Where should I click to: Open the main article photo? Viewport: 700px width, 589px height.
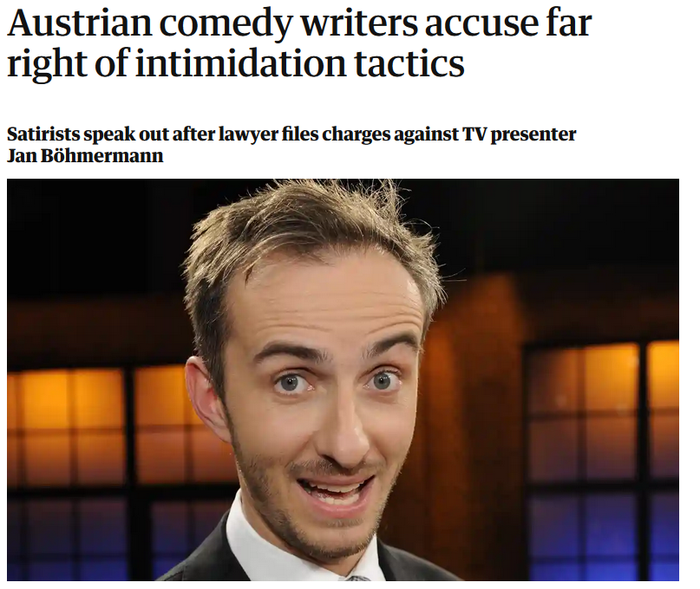point(343,380)
